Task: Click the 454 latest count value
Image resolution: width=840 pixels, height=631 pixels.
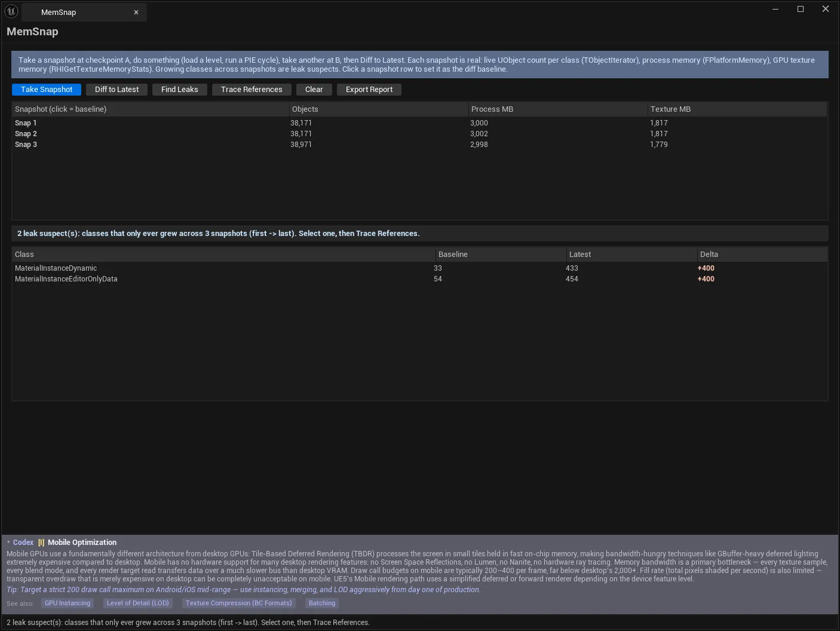Action: [x=572, y=279]
